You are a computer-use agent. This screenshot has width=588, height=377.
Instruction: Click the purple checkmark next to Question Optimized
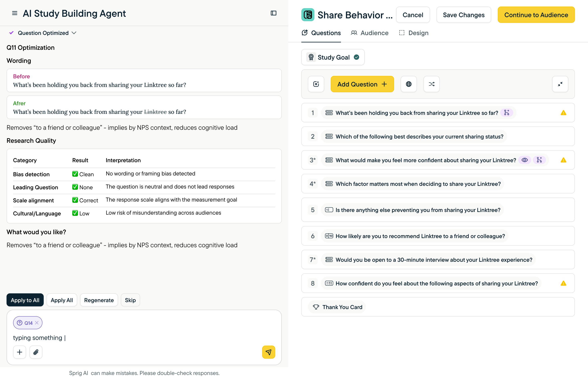[x=11, y=33]
